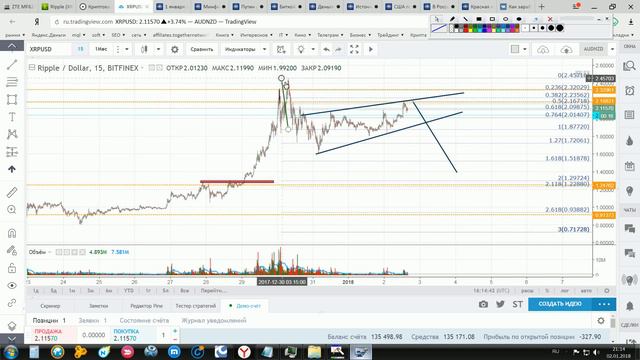Toggle the авто auto scale option

coord(586,291)
